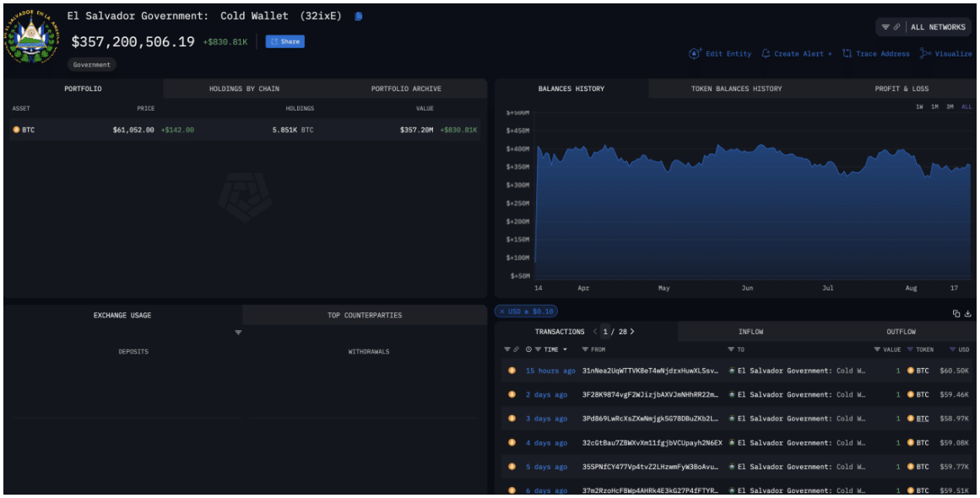
Task: Click the Government tag
Action: [92, 64]
